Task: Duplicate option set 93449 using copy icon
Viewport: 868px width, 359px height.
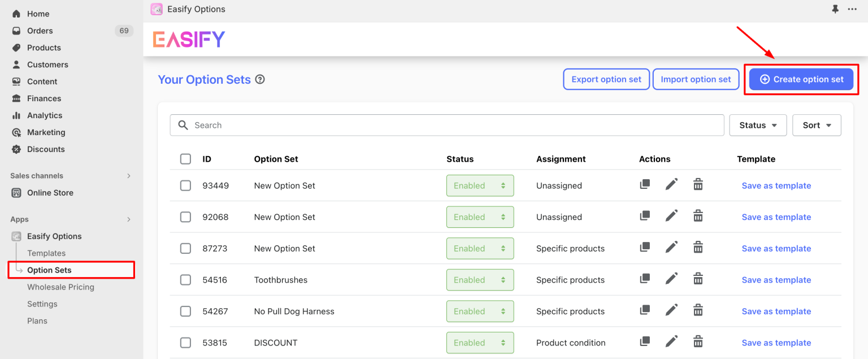Action: 645,184
